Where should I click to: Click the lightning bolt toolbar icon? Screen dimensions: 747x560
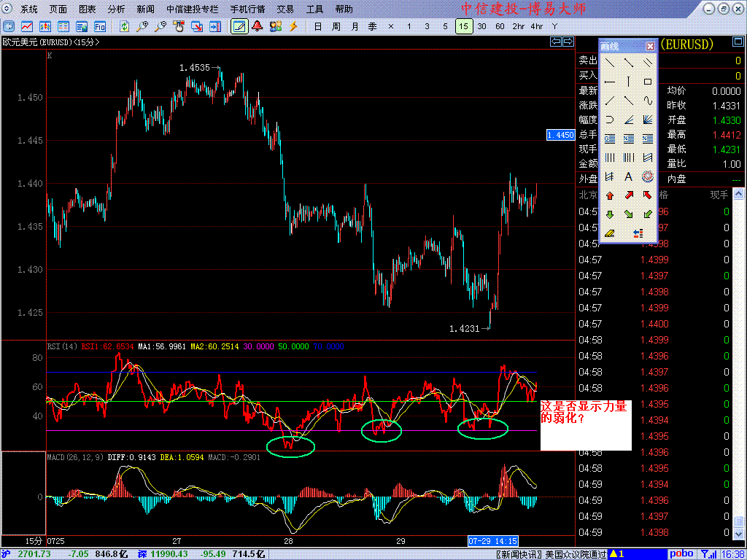point(293,26)
